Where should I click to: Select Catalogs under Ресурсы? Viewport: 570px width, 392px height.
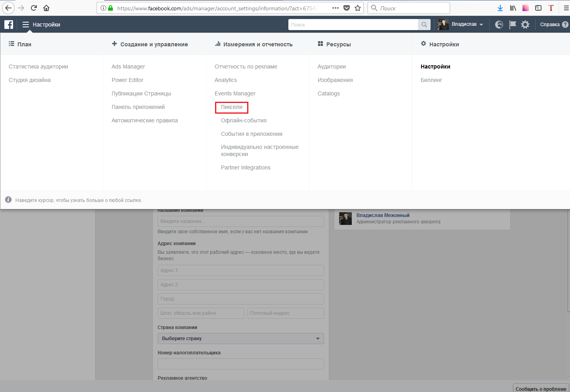(329, 93)
